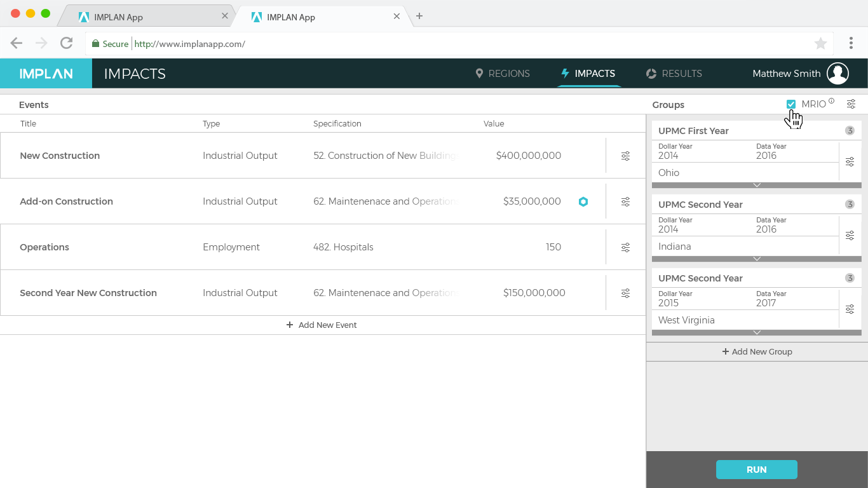Add New Event
Viewport: 868px width, 488px height.
tap(322, 325)
